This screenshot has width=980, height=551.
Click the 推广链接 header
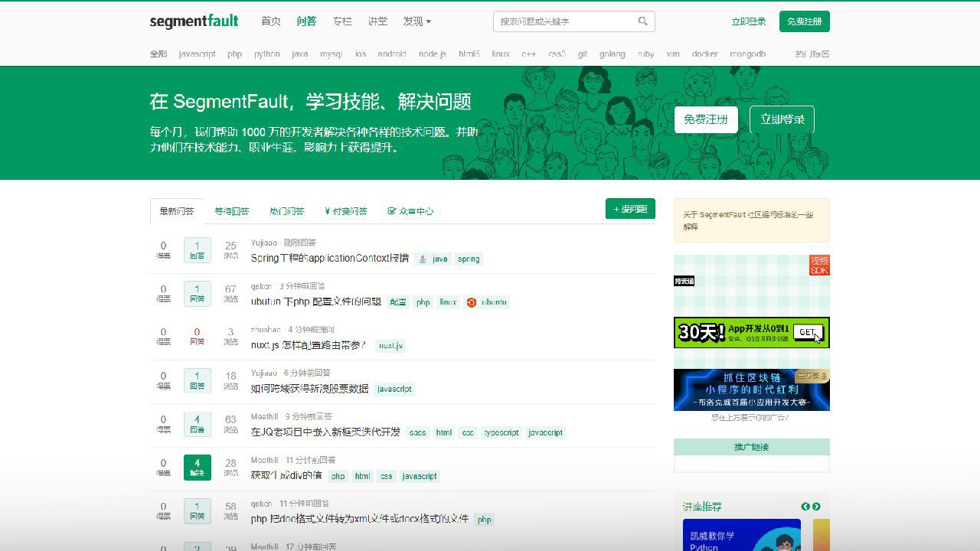[x=751, y=447]
